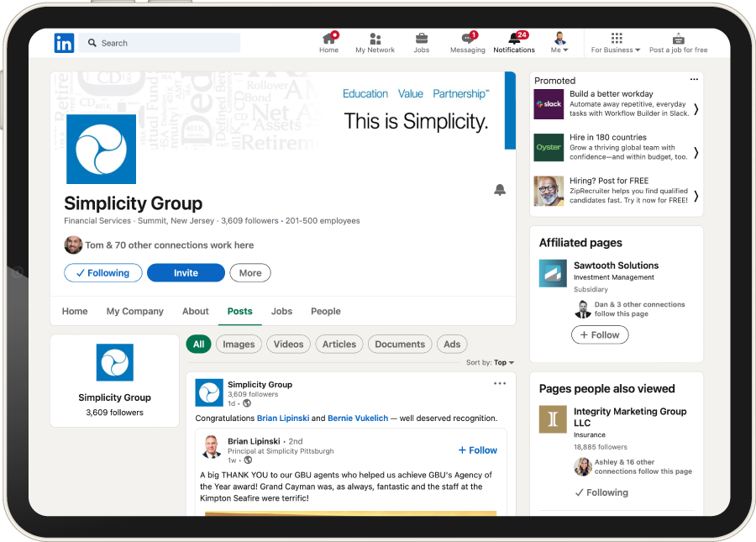Open the My Network icon
756x542 pixels.
[375, 38]
